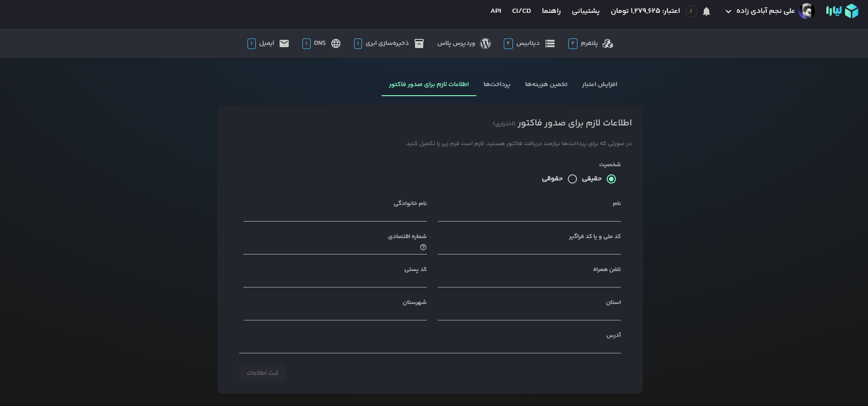Open the Platform apps icon
Viewport: 868px width, 406px height.
point(608,43)
